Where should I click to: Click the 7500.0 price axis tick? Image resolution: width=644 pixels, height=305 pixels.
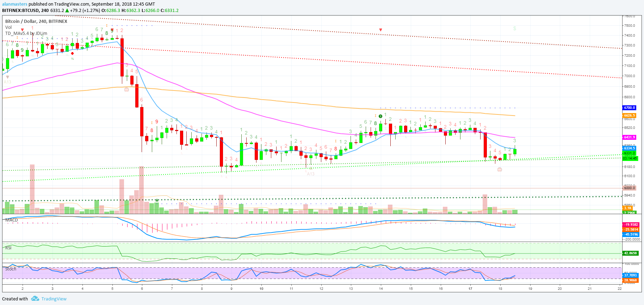630,25
